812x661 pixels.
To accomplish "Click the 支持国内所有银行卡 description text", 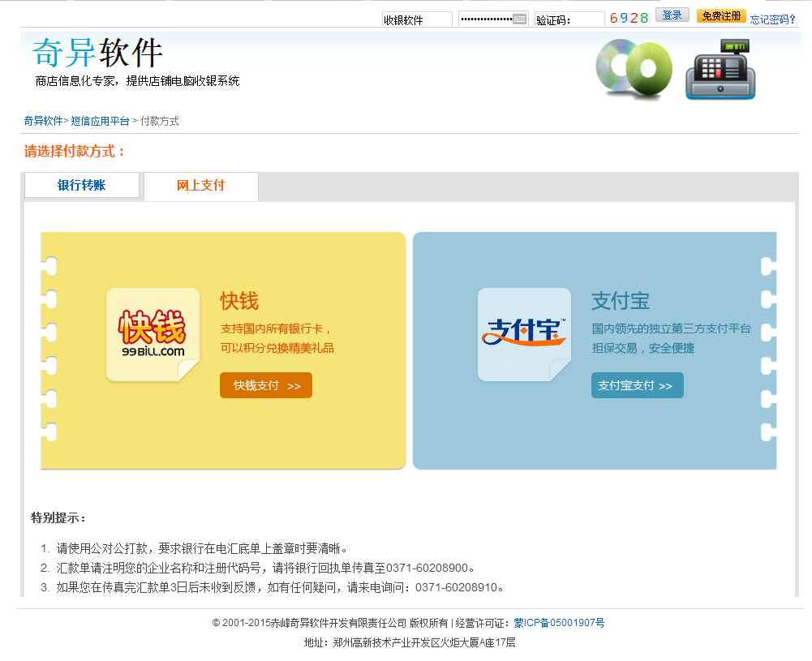I will 276,328.
